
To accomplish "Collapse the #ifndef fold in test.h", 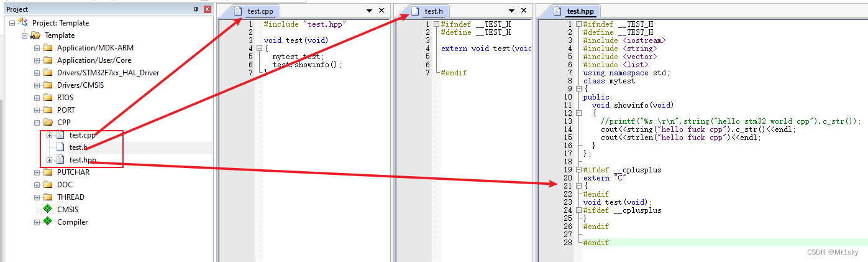I will click(436, 24).
